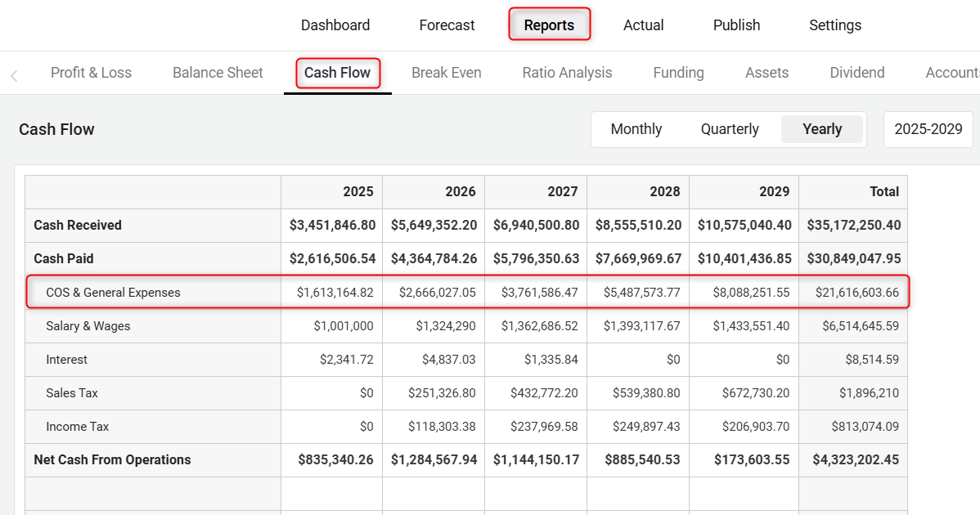Open the 2025-2029 year range dropdown
Viewport: 980px width, 515px height.
tap(928, 129)
